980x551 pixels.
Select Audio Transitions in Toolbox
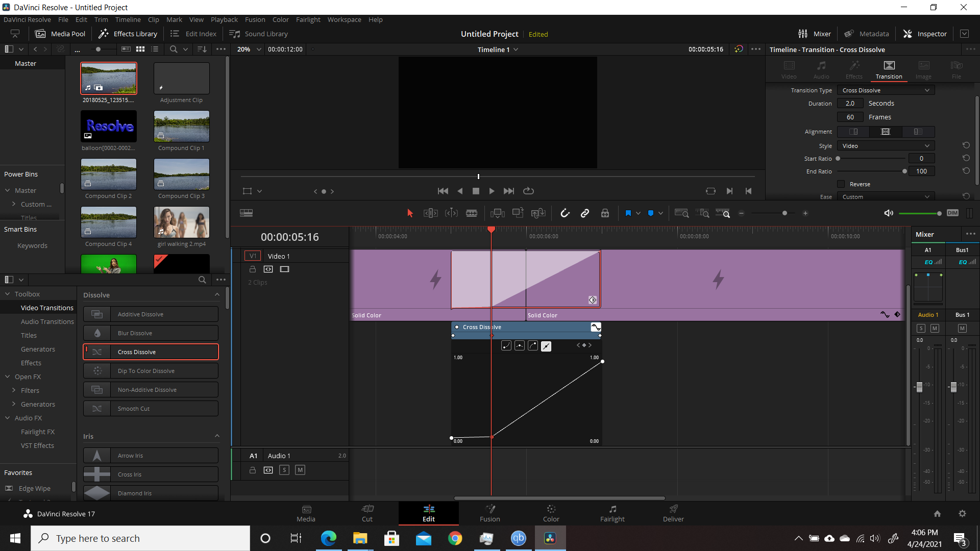47,321
